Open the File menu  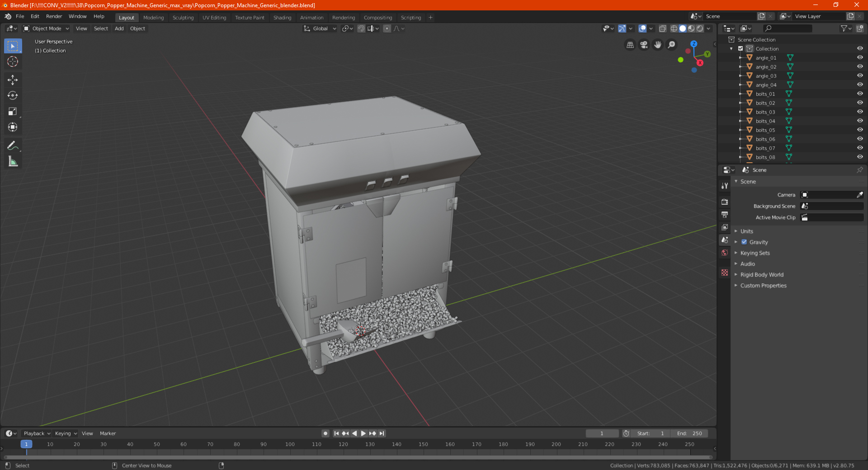[20, 16]
